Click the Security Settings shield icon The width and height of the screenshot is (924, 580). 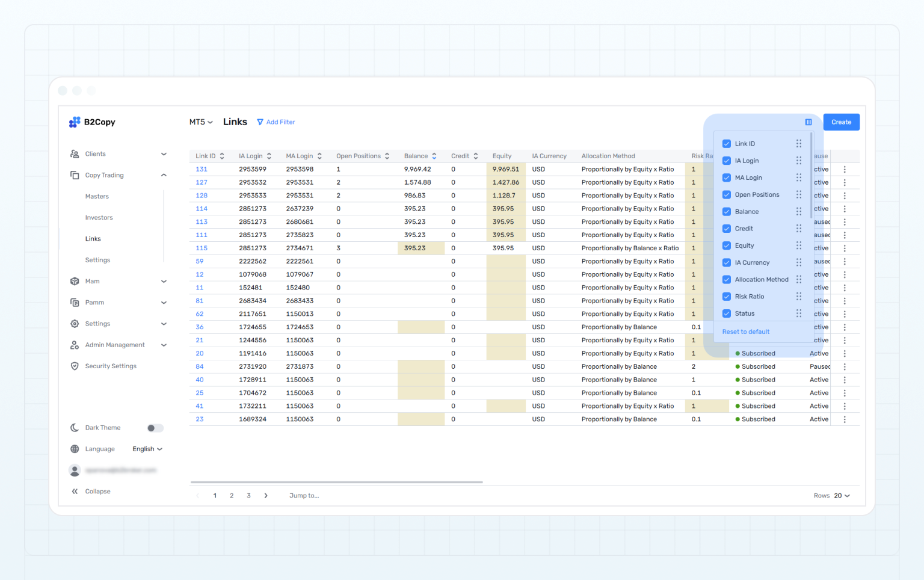[x=75, y=366]
